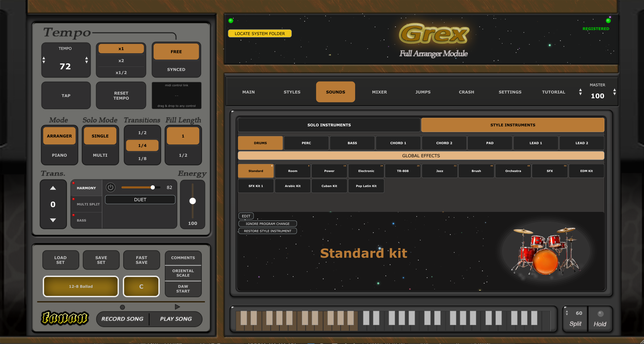The height and width of the screenshot is (344, 644).
Task: Open the TUTORIAL tab
Action: (553, 92)
